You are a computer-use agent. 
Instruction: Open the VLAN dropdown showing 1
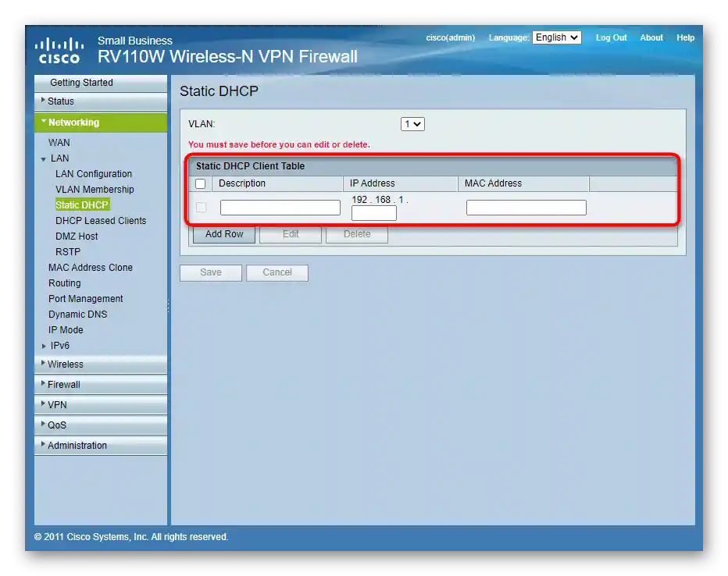pos(412,124)
